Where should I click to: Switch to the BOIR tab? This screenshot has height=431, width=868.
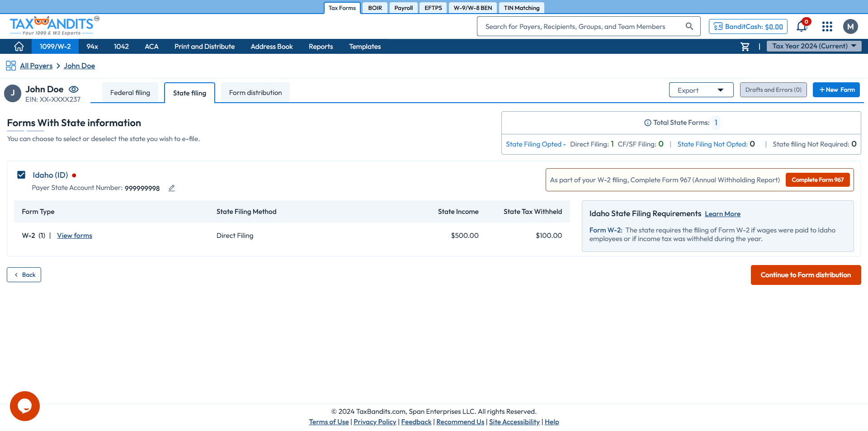[375, 8]
